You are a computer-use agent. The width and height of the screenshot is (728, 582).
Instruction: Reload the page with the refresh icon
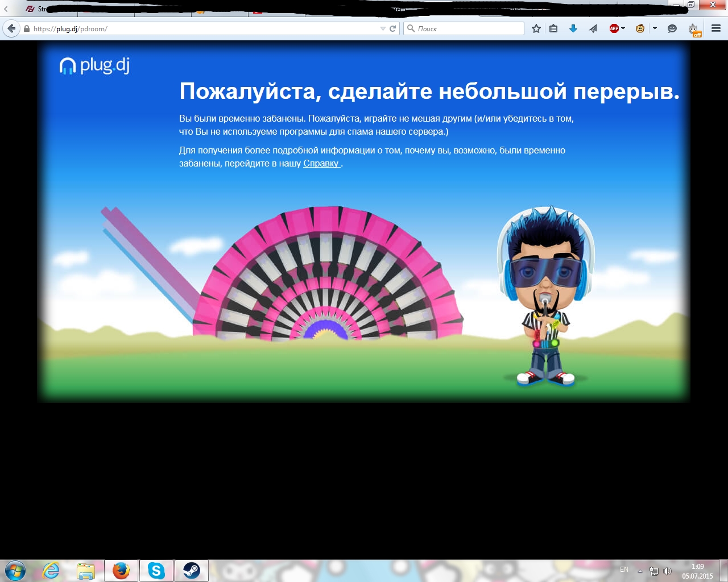[392, 28]
